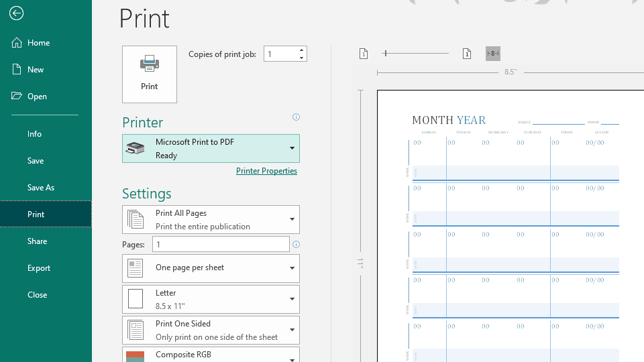Increase copies of print job with up arrow
The image size is (644, 362).
pyautogui.click(x=302, y=50)
